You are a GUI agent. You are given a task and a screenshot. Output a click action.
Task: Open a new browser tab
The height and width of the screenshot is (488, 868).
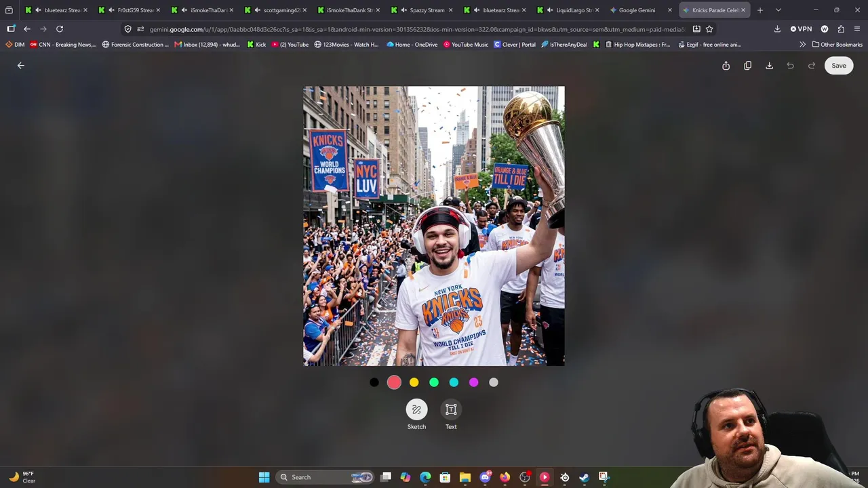(x=760, y=10)
